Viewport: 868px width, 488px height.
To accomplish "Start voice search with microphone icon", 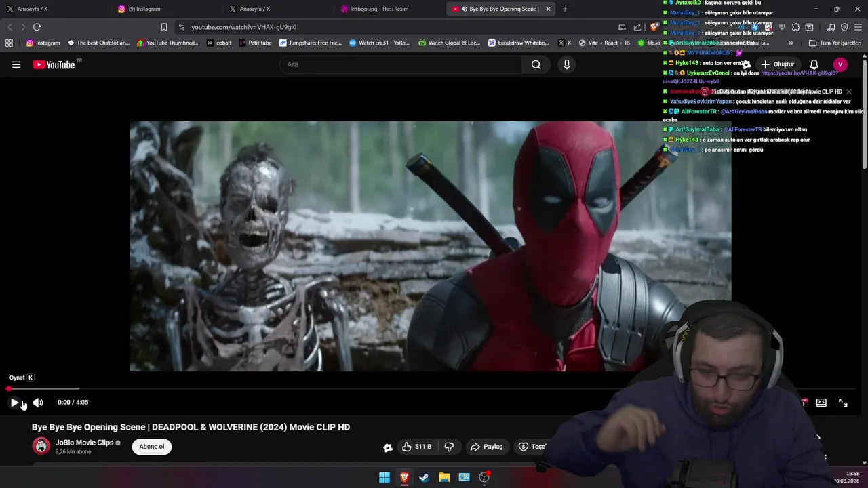I will tap(567, 64).
